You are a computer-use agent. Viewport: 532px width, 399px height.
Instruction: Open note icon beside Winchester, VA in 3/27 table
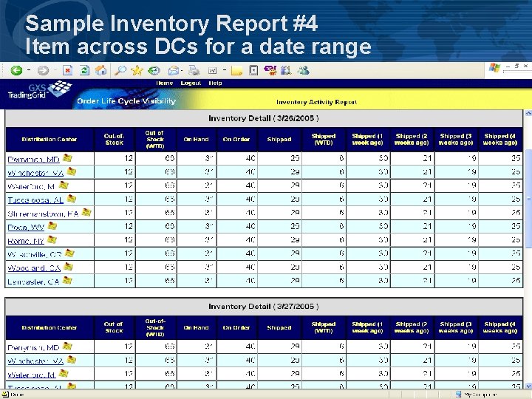point(71,360)
